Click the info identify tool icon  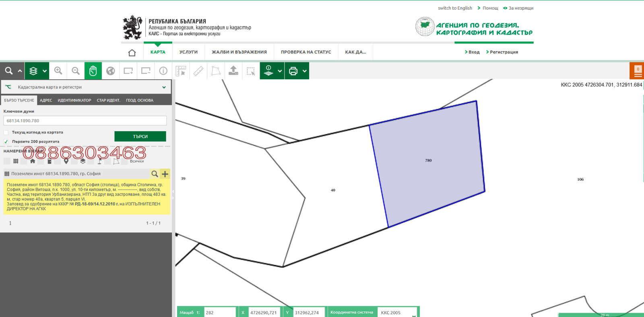[163, 71]
